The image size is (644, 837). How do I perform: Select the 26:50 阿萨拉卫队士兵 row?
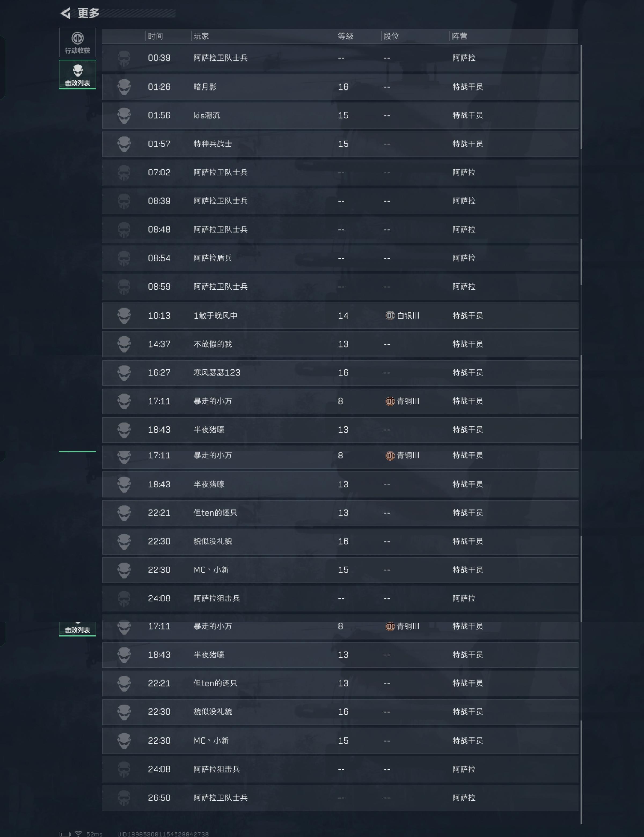(340, 798)
